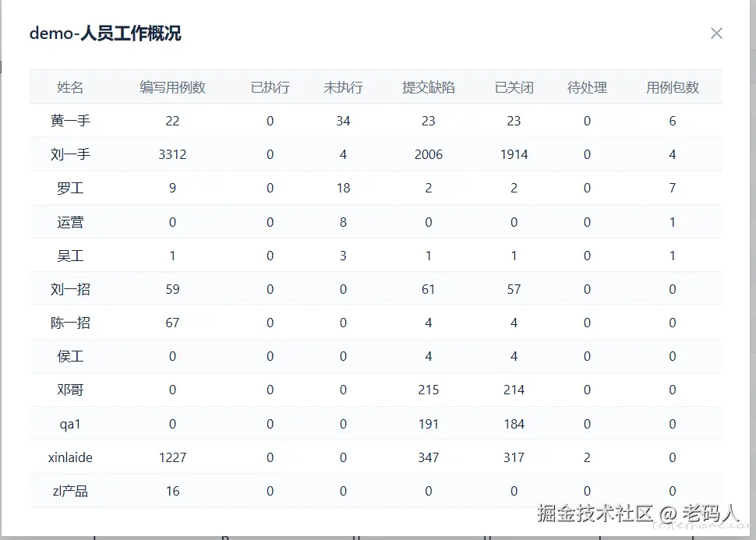Click the 3312 cell in 刘一手 row

click(172, 154)
